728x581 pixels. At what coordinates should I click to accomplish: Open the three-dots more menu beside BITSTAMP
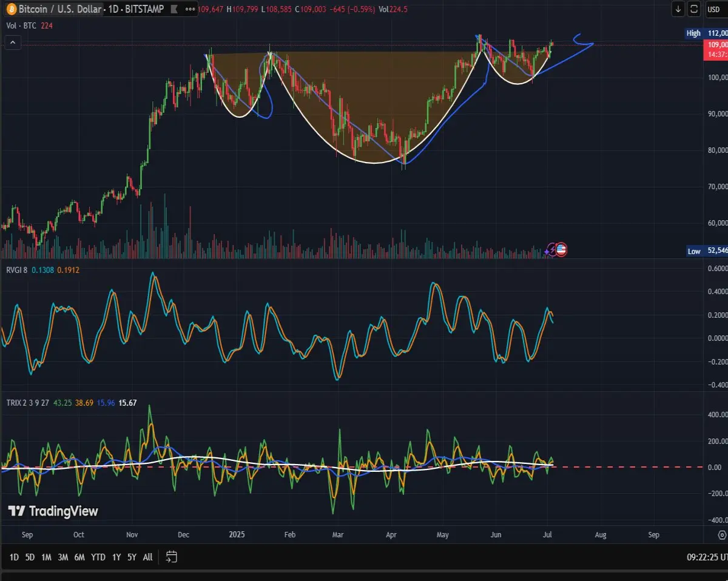[190, 9]
